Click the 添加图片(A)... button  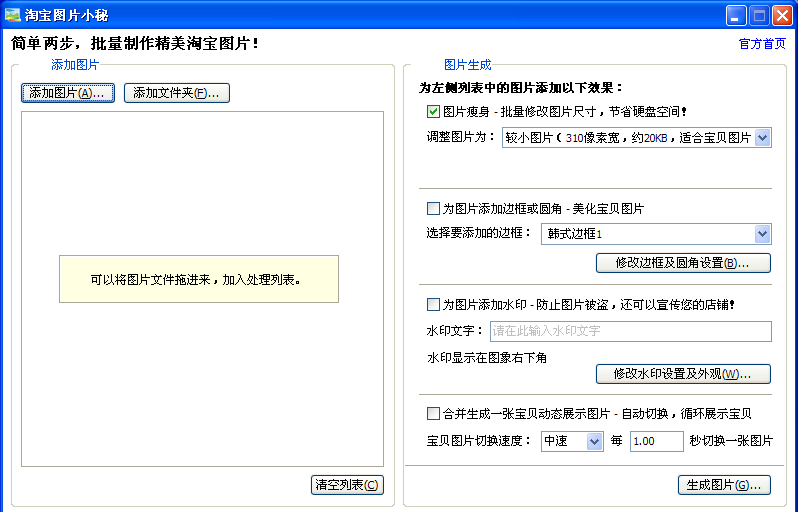(68, 93)
